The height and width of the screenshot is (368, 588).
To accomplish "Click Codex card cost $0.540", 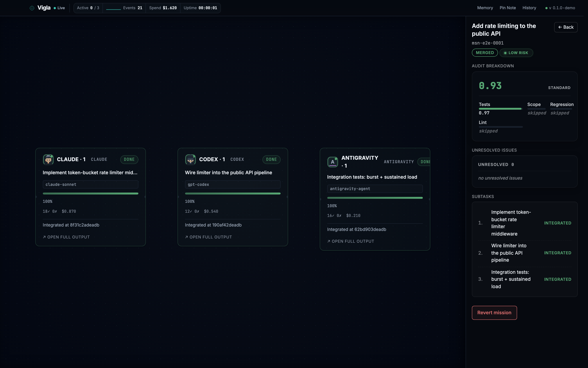I will click(x=211, y=211).
